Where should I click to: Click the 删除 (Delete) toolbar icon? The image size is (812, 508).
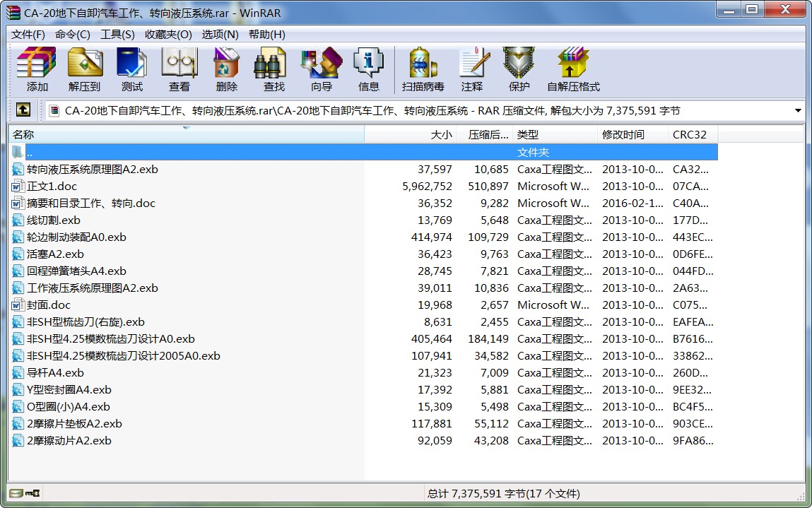pyautogui.click(x=226, y=69)
